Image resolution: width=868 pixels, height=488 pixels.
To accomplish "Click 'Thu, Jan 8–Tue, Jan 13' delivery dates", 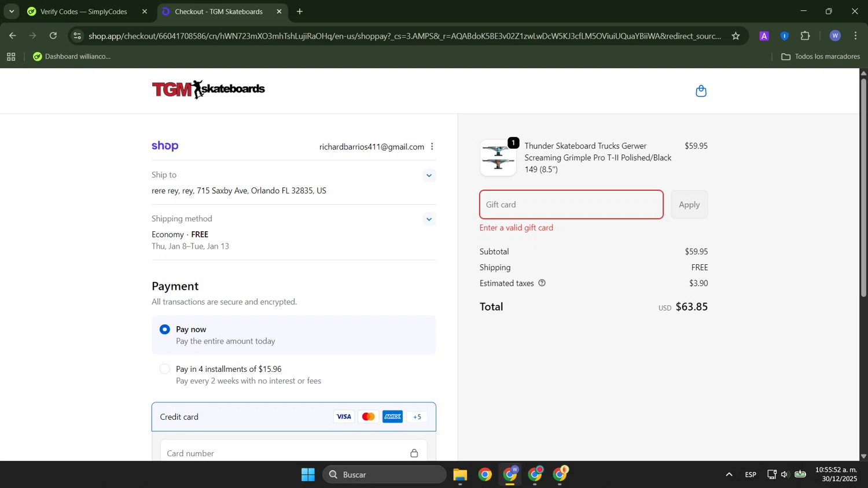I will tap(190, 246).
